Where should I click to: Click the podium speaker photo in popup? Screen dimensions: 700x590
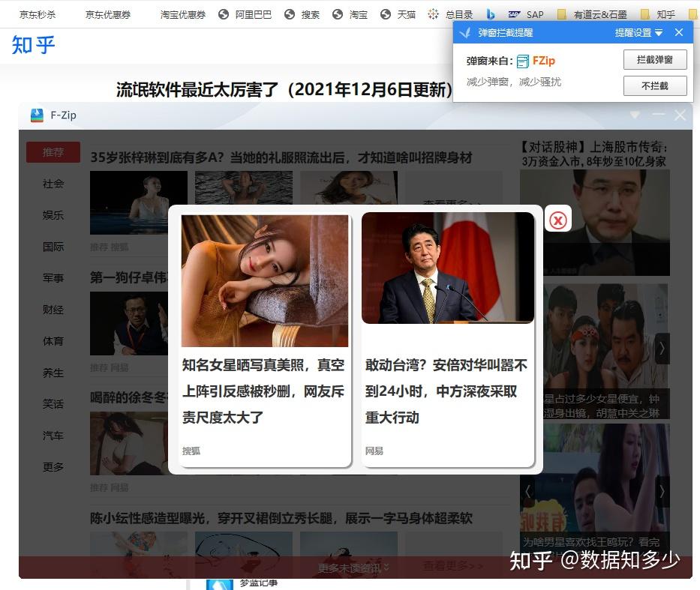coord(448,268)
